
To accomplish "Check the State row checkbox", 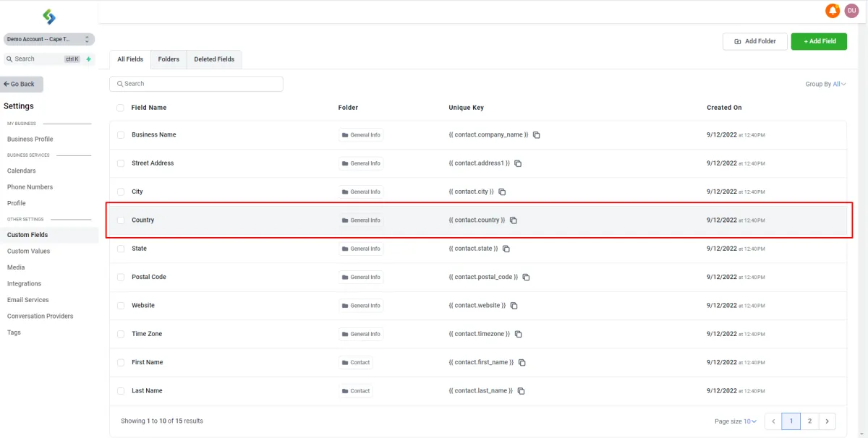I will click(121, 249).
